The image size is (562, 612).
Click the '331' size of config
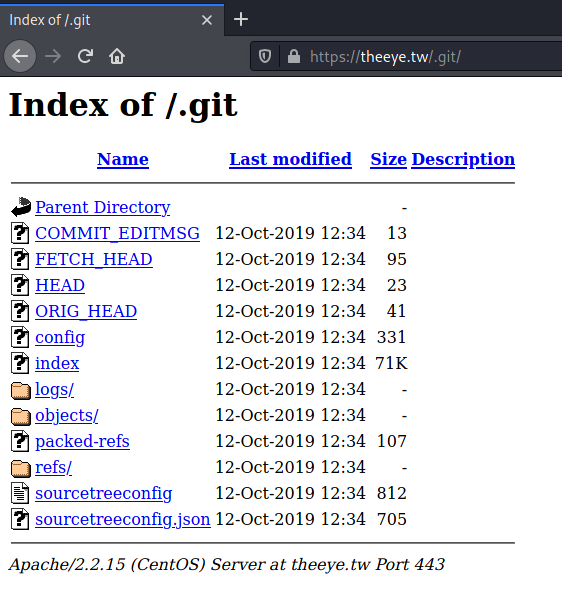[x=391, y=337]
